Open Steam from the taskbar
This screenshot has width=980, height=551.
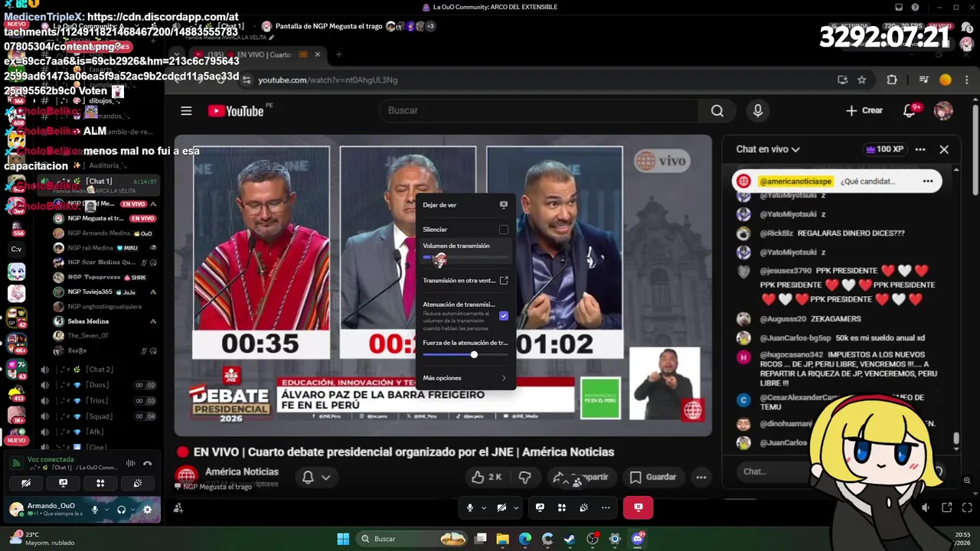[570, 539]
